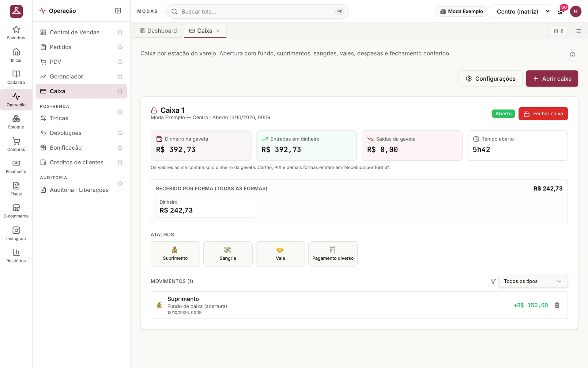This screenshot has height=368, width=588.
Task: Click the Moda Exemplo company button
Action: click(462, 11)
